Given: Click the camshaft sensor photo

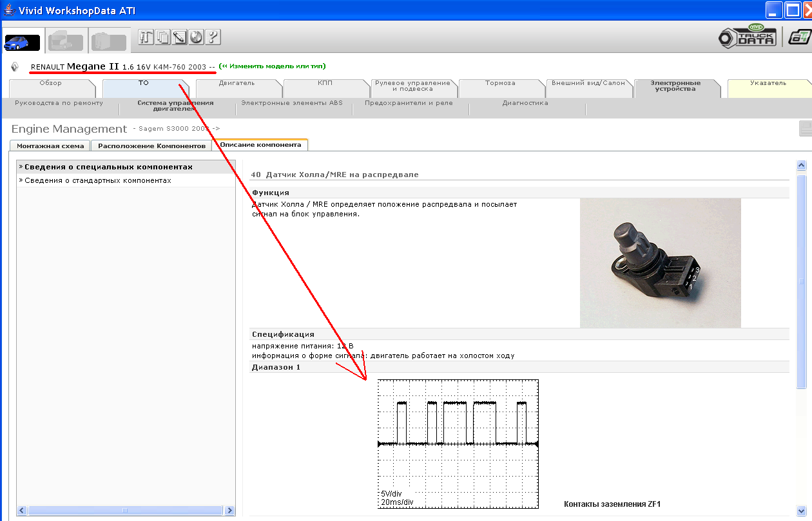Looking at the screenshot, I should 660,263.
